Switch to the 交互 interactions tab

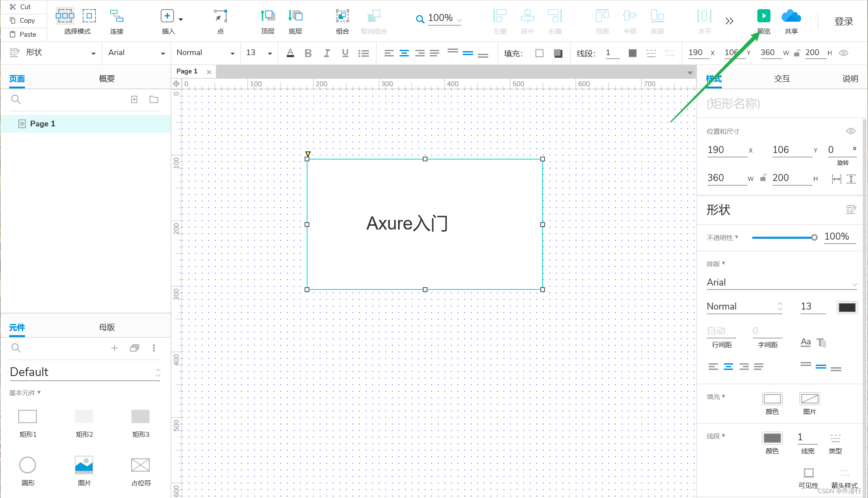pos(782,79)
